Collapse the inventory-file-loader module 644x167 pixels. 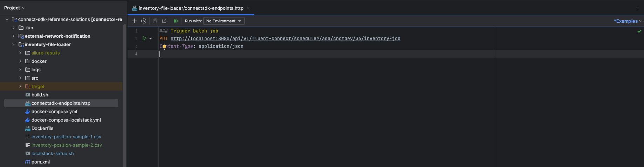tap(14, 44)
